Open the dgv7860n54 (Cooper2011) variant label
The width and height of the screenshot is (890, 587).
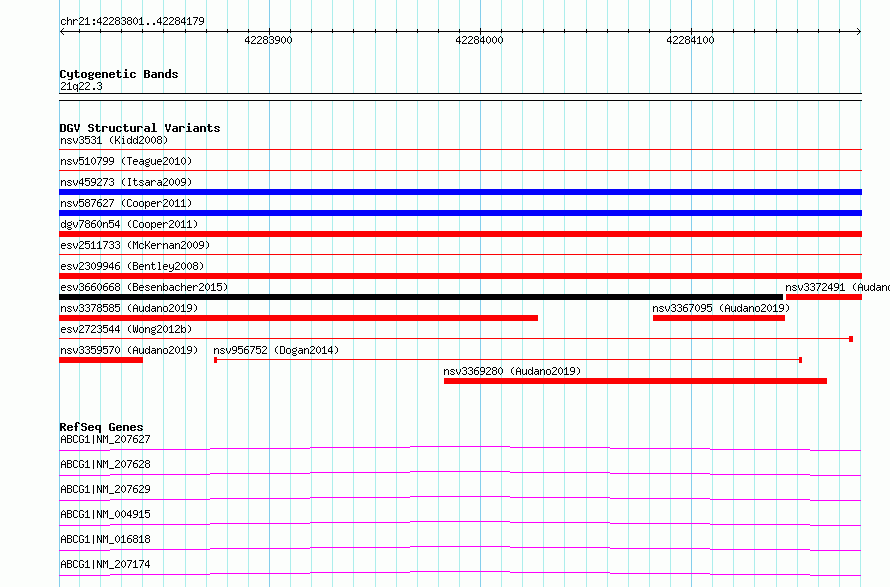tap(129, 224)
